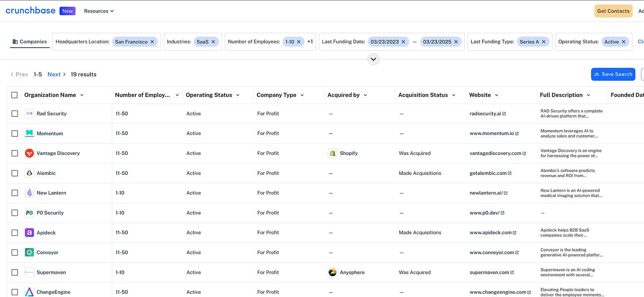Open the New Lantern logo
This screenshot has width=644, height=297.
click(x=29, y=193)
